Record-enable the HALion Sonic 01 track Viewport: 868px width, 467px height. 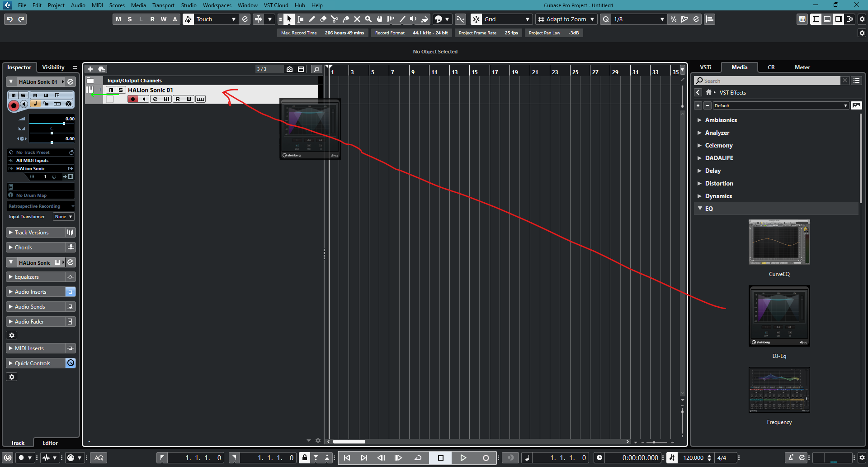132,99
